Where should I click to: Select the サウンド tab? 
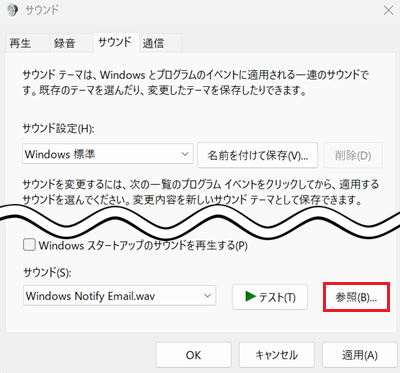(x=116, y=42)
